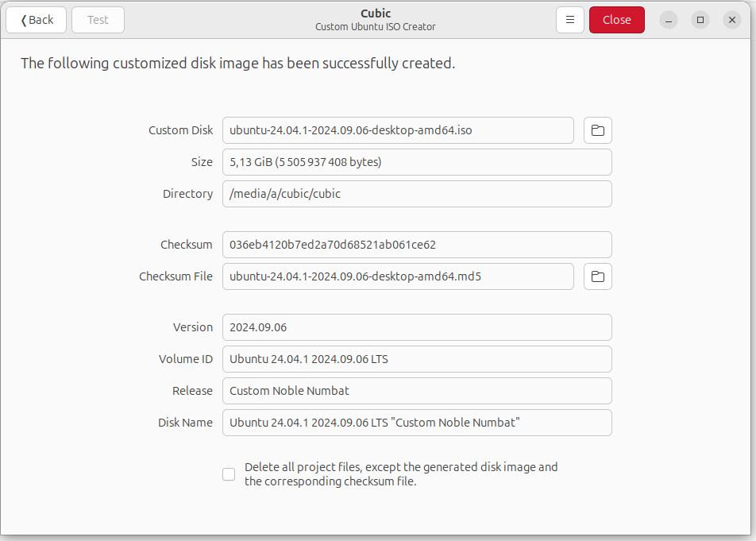The height and width of the screenshot is (541, 756).
Task: Click the Release field
Action: point(417,391)
